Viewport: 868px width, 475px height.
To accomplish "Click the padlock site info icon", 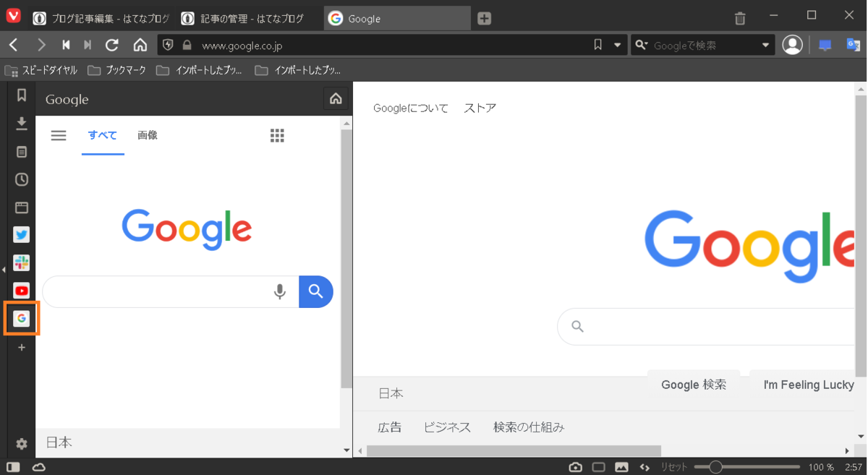I will coord(187,45).
